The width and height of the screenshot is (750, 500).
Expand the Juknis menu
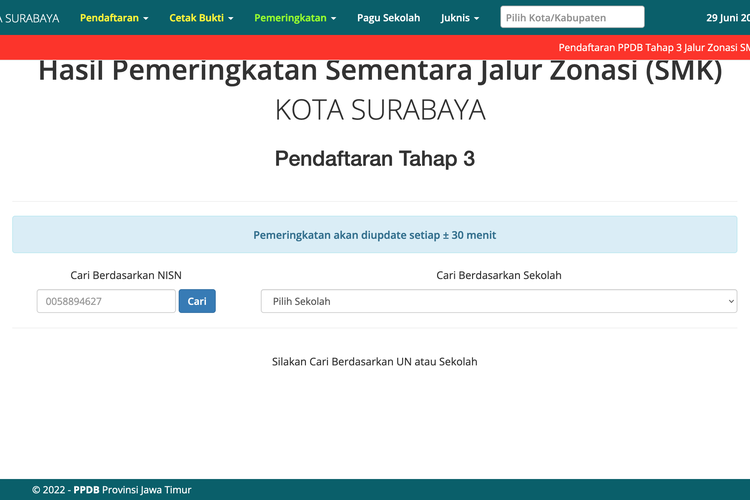(460, 18)
